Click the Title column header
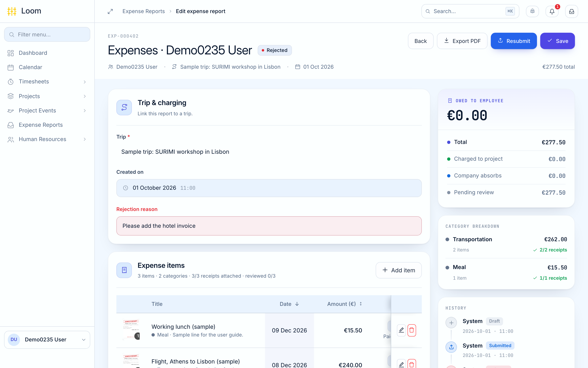Viewport: 588px width, 368px height. (157, 304)
